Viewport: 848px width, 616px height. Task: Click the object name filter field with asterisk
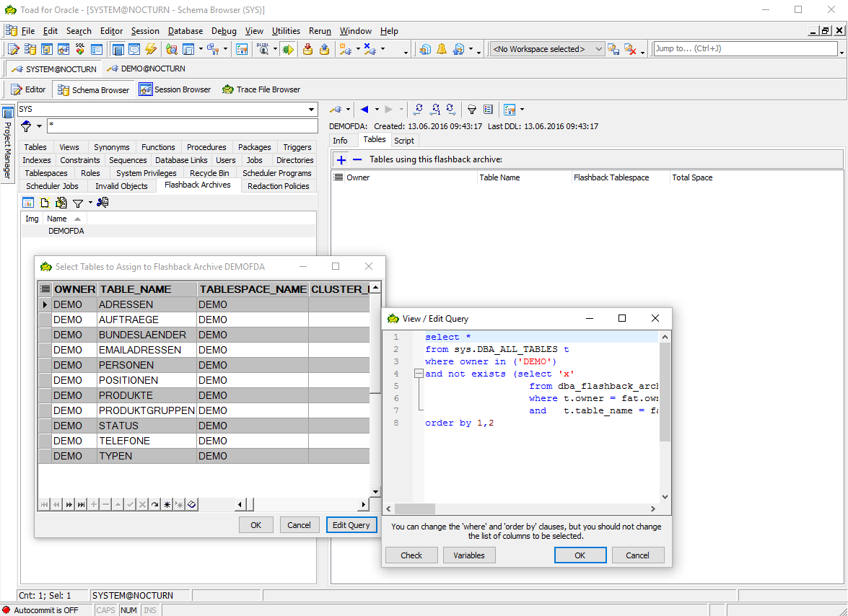tap(183, 126)
